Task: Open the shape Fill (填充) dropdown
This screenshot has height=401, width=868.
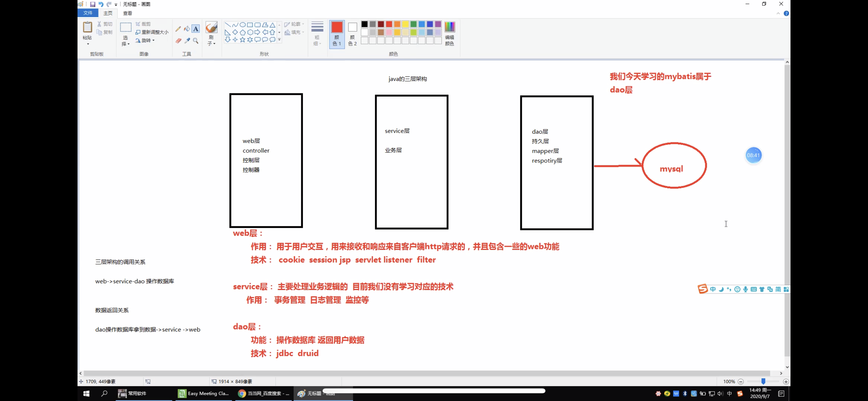Action: click(294, 32)
